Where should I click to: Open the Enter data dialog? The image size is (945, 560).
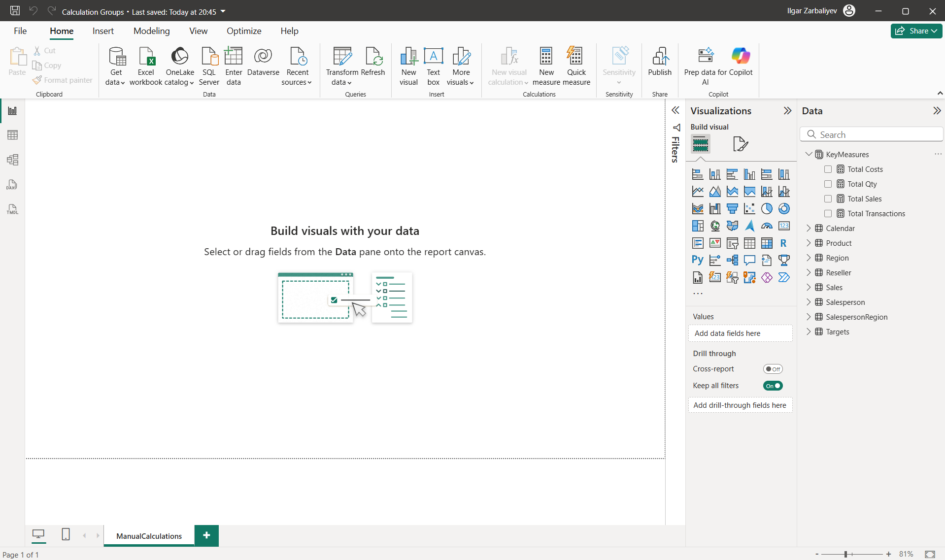coord(234,66)
